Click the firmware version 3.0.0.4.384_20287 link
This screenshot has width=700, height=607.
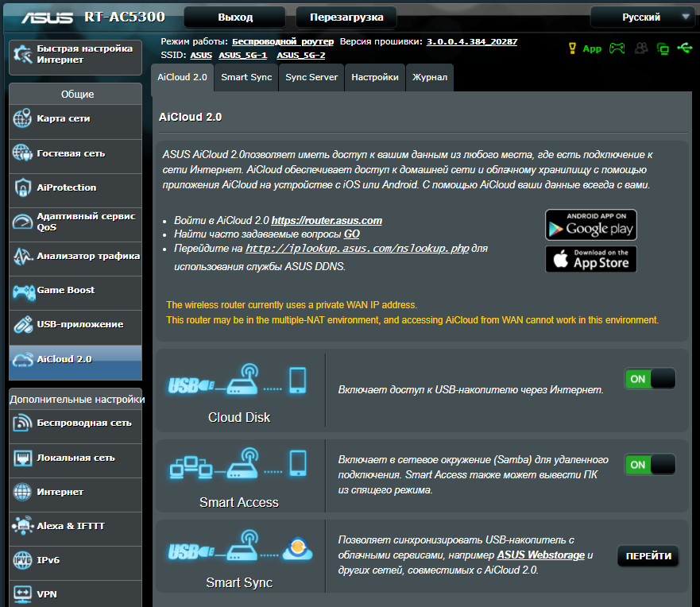pos(471,41)
